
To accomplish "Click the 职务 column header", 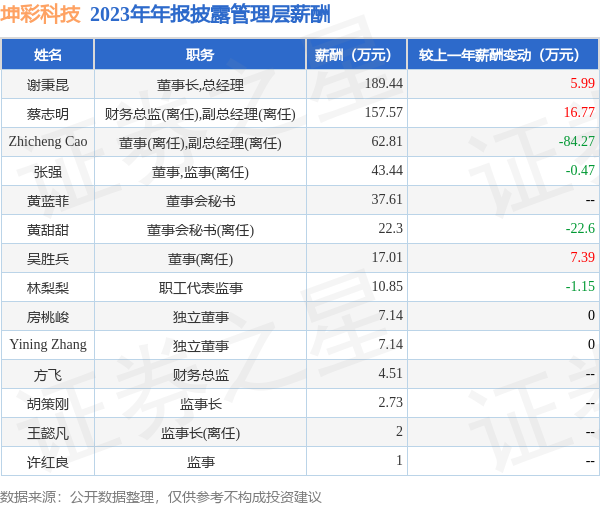I will [x=200, y=55].
